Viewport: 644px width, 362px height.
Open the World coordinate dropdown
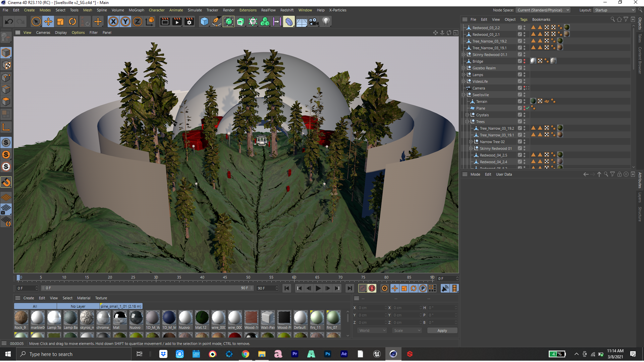372,330
